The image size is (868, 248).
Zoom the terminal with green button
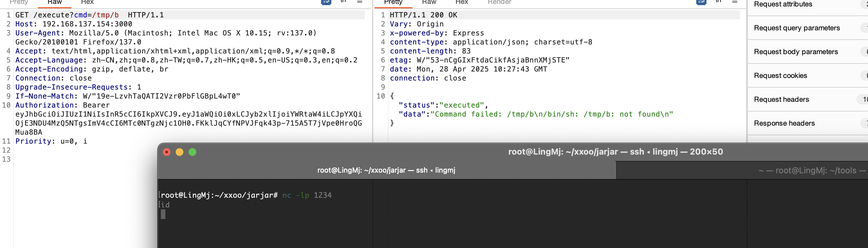(192, 152)
